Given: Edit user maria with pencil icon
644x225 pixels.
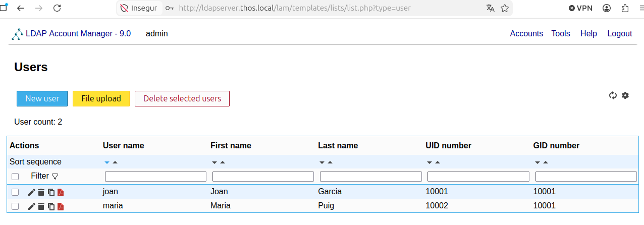Looking at the screenshot, I should coord(31,206).
